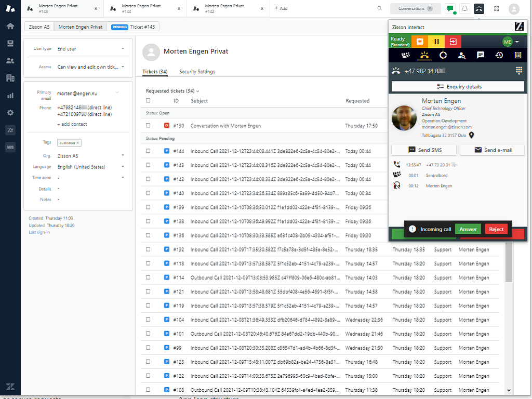
Task: Open the Zisson dial pad icon
Action: coord(518,71)
